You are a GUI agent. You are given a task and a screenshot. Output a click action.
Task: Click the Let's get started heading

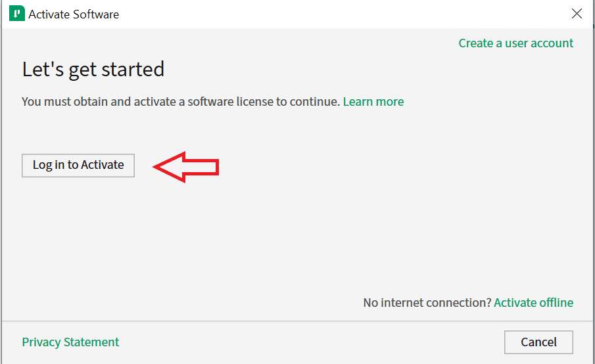(93, 69)
